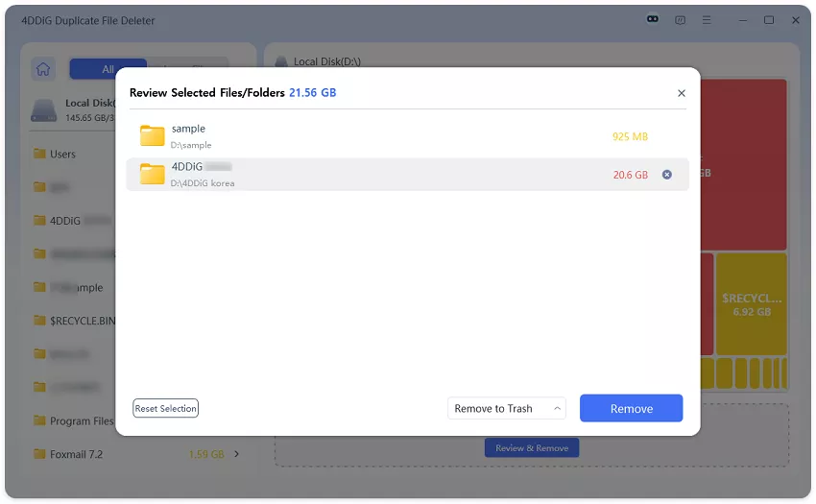Select $RECYCLE.BIN folder in sidebar
The height and width of the screenshot is (504, 816).
(73, 321)
